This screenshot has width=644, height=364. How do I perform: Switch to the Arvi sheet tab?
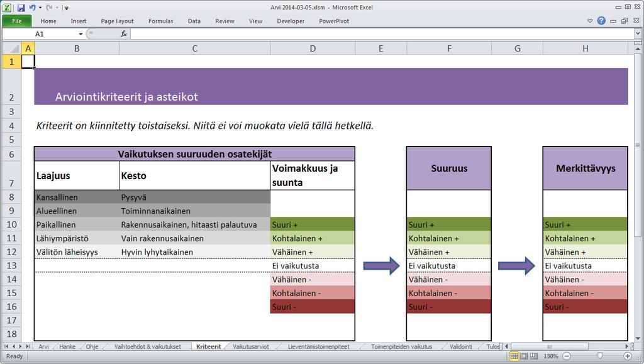[x=43, y=347]
